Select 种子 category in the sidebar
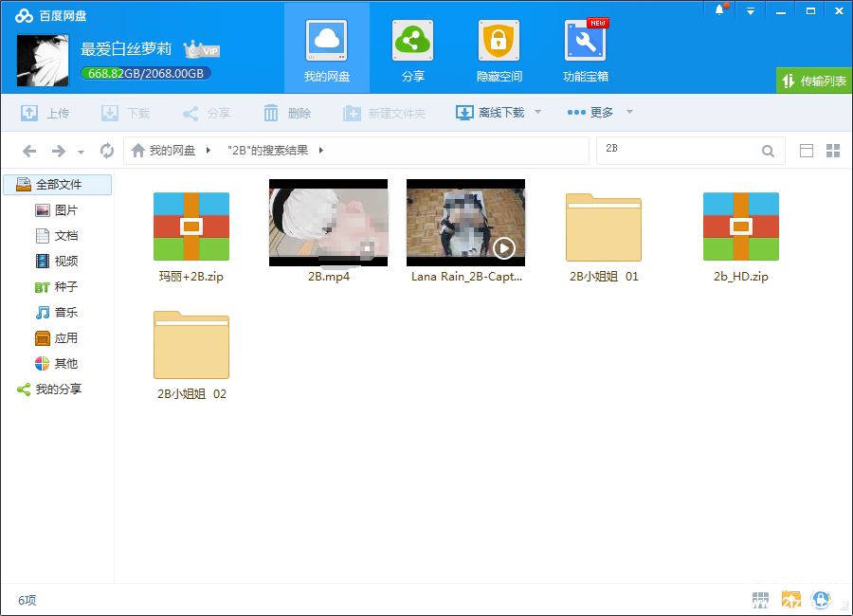Screen dimensions: 853x616 point(58,287)
